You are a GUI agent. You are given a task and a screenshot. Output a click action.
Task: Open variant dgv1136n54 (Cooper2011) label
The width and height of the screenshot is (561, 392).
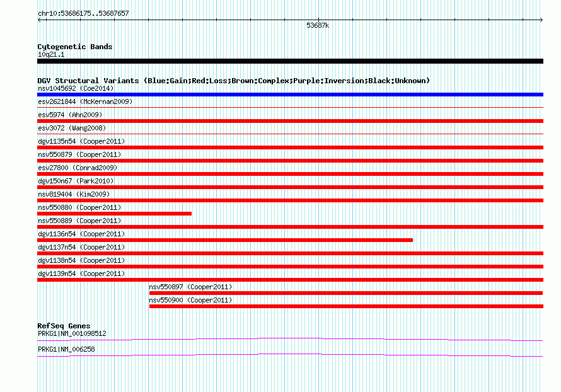[81, 234]
